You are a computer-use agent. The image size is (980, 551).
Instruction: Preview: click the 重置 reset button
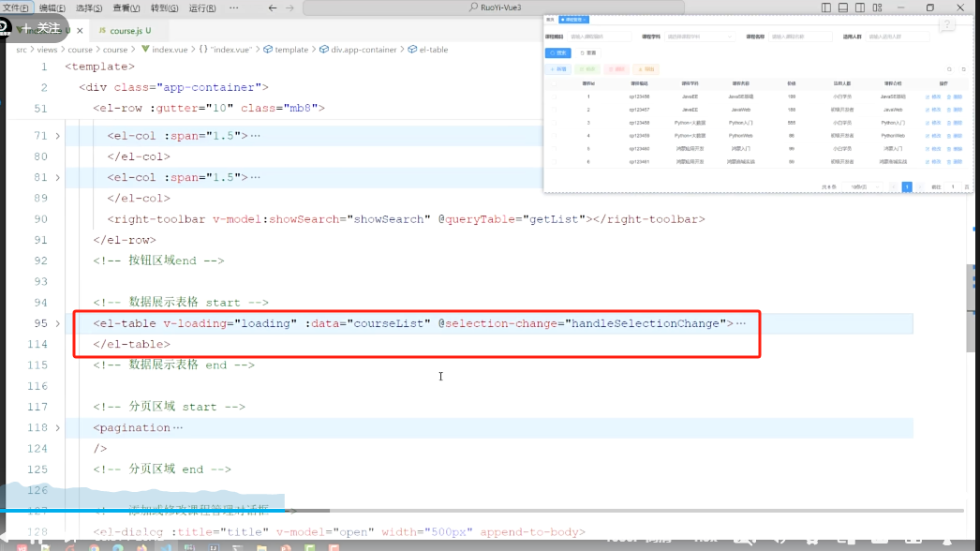tap(588, 53)
